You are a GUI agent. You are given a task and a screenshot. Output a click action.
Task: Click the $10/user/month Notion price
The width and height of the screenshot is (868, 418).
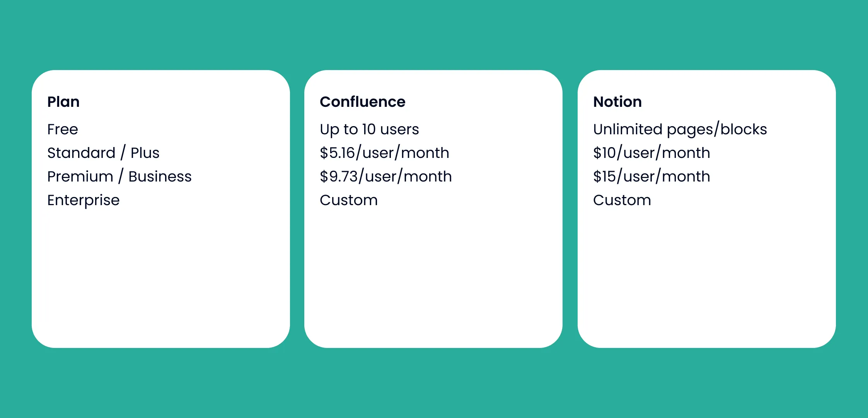click(x=651, y=153)
